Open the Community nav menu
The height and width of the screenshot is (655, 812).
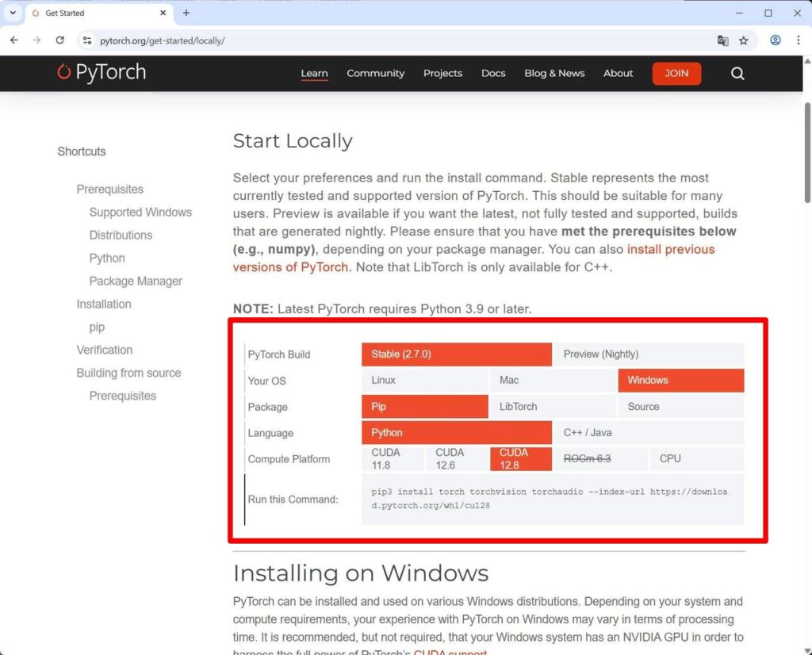tap(375, 74)
